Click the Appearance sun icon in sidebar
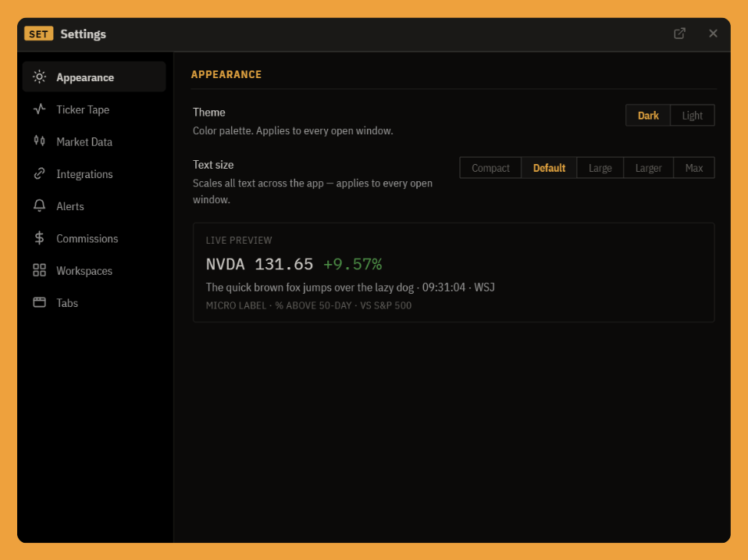Screen dimensions: 748x560 40,77
